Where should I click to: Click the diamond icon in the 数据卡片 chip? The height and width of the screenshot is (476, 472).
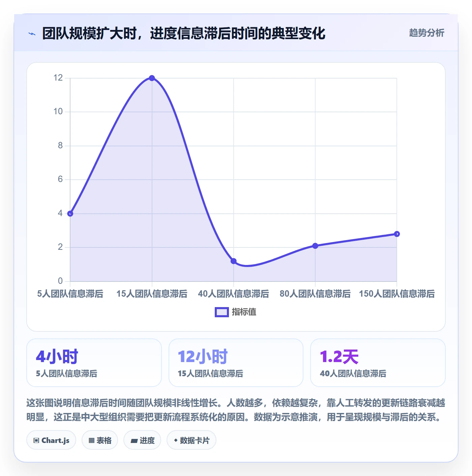(176, 440)
